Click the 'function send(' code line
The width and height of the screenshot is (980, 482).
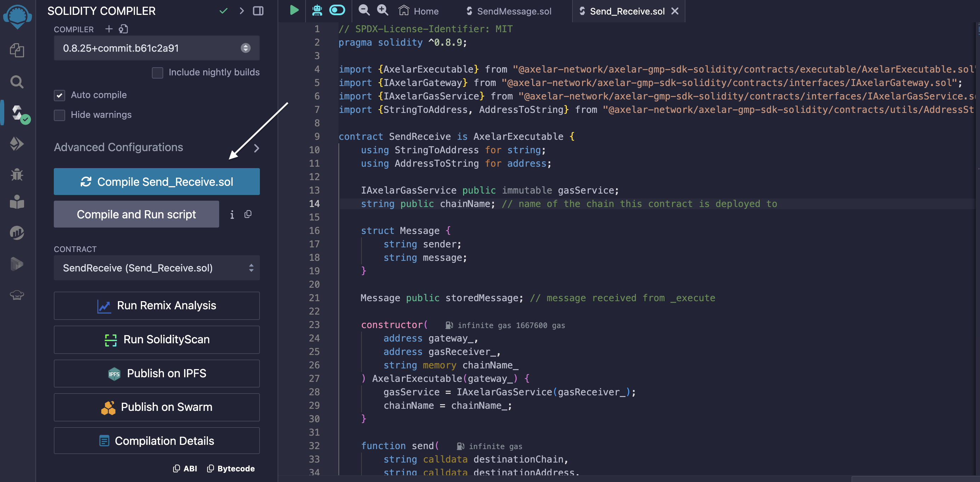click(x=399, y=446)
